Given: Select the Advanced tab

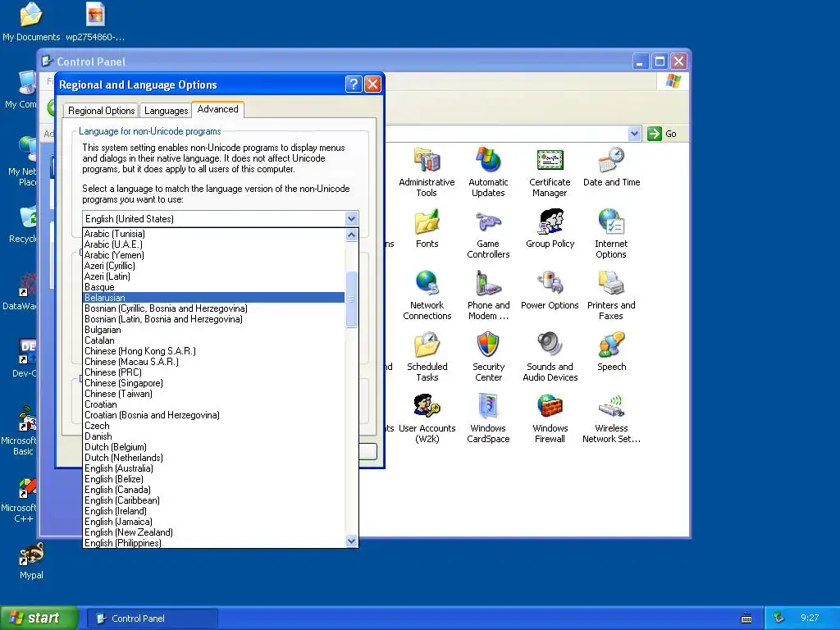Looking at the screenshot, I should point(217,109).
